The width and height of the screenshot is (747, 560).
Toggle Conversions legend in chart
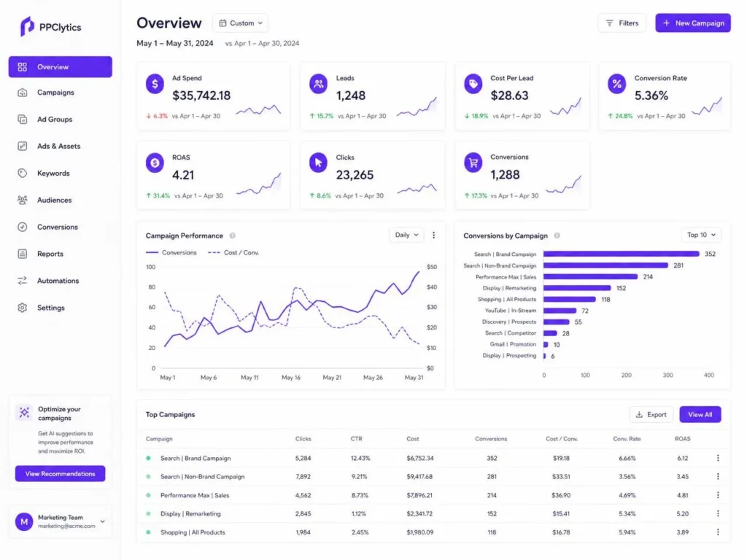pyautogui.click(x=171, y=252)
